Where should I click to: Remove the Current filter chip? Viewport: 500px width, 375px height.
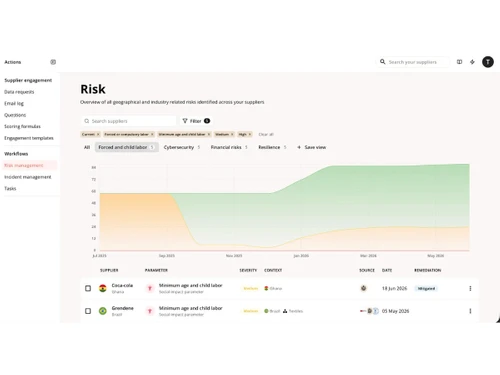98,134
